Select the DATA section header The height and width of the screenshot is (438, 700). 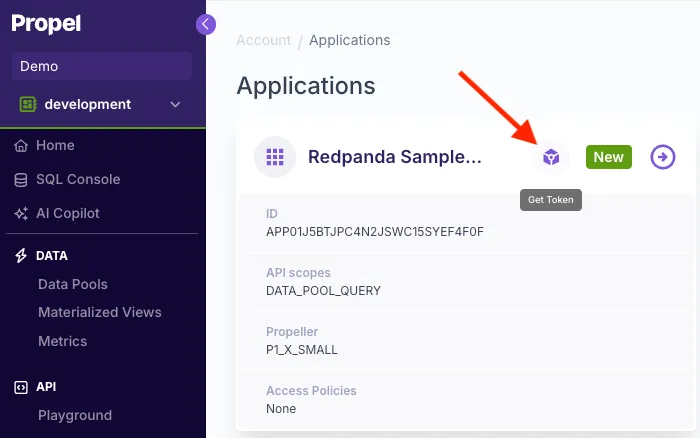pyautogui.click(x=51, y=255)
